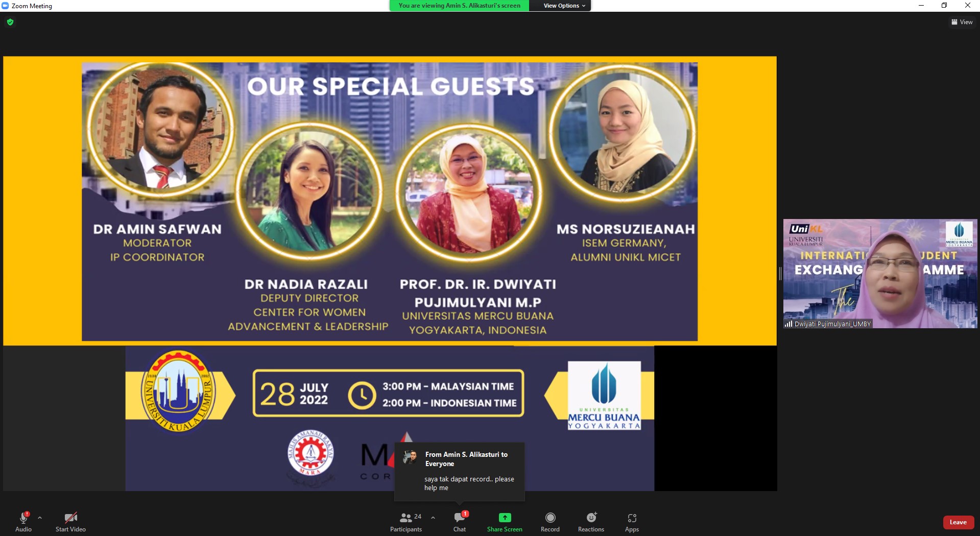The image size is (980, 536).
Task: Start recording with the Record button
Action: click(550, 522)
